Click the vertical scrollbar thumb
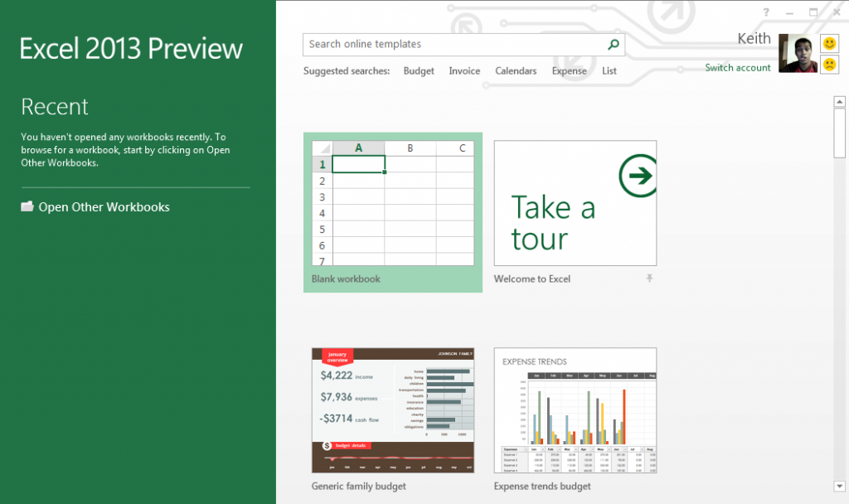Image resolution: width=849 pixels, height=504 pixels. click(839, 133)
